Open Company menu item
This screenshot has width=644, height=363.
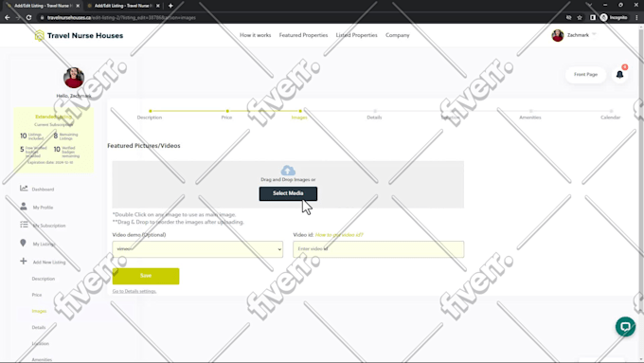(397, 35)
